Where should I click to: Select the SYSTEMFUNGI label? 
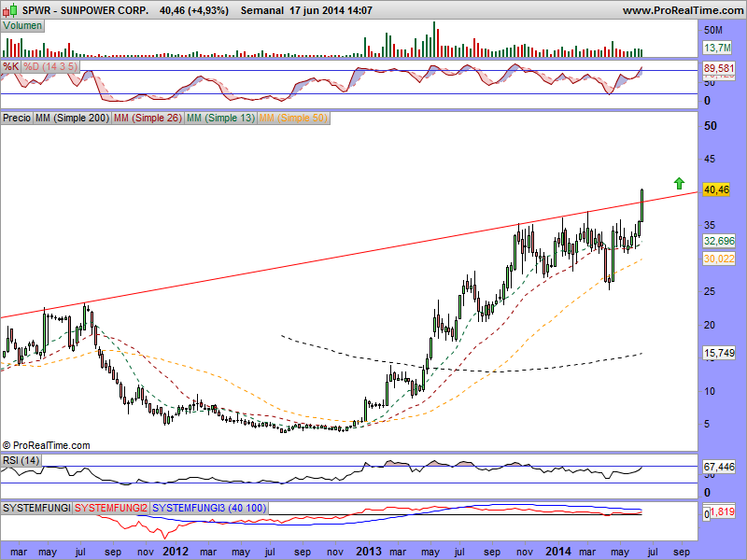[36, 508]
